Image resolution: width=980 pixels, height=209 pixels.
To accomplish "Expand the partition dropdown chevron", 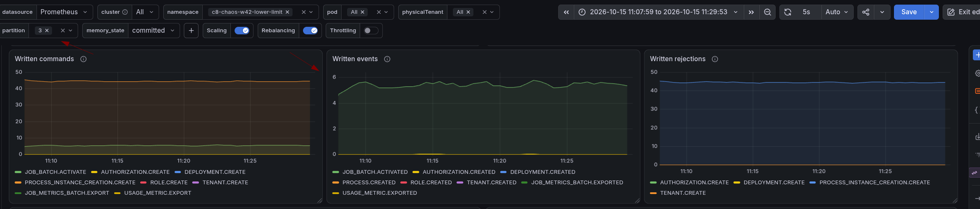I will pos(71,31).
